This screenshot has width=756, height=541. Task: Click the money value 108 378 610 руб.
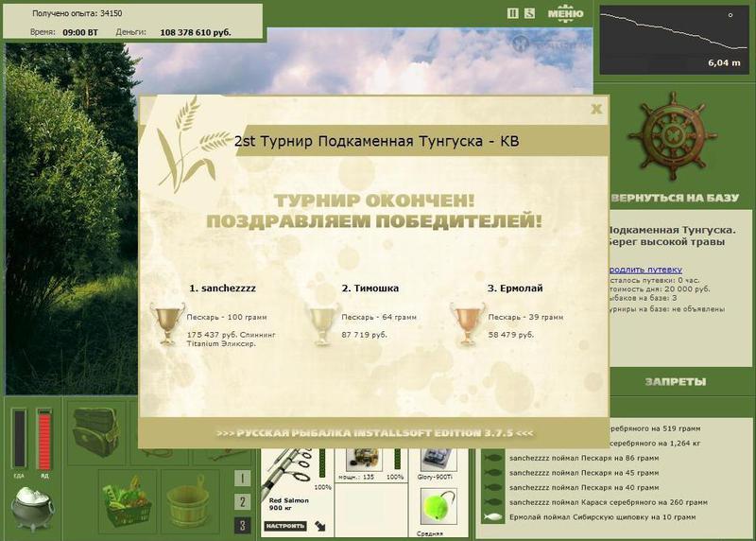coord(196,32)
